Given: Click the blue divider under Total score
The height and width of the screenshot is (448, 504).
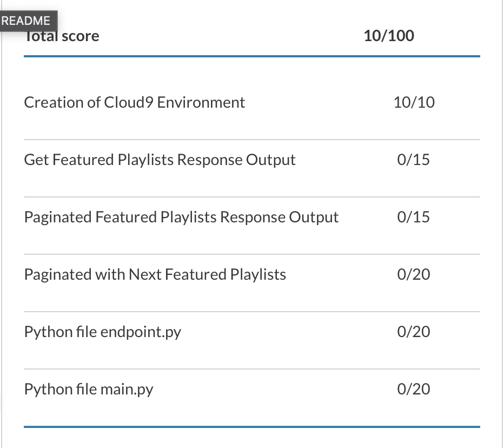Looking at the screenshot, I should (252, 56).
